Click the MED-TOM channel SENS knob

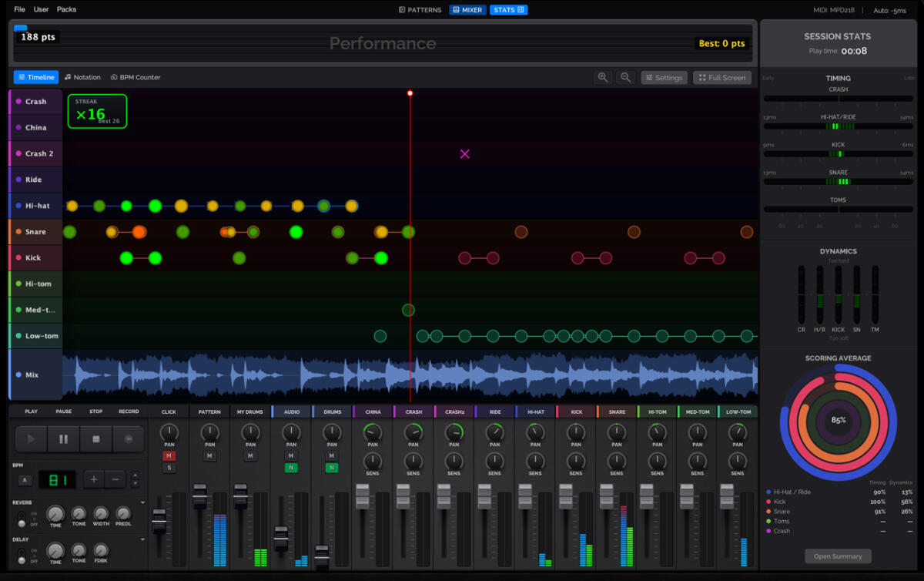(x=698, y=462)
